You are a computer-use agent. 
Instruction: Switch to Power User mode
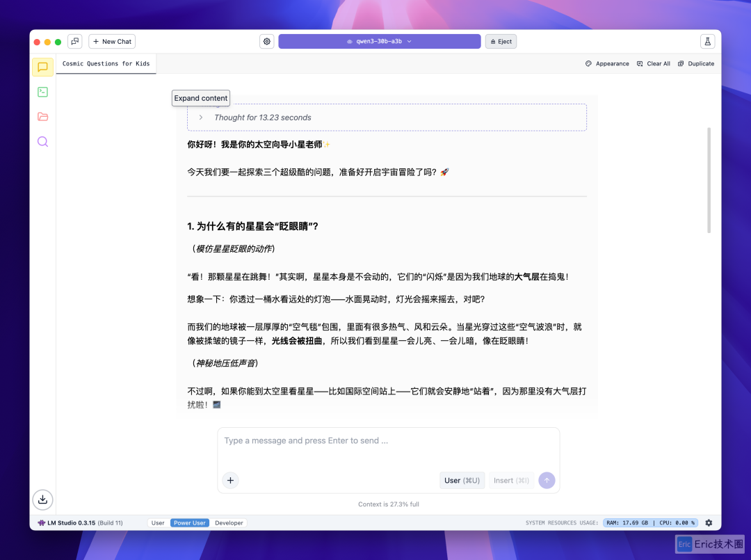pos(190,522)
